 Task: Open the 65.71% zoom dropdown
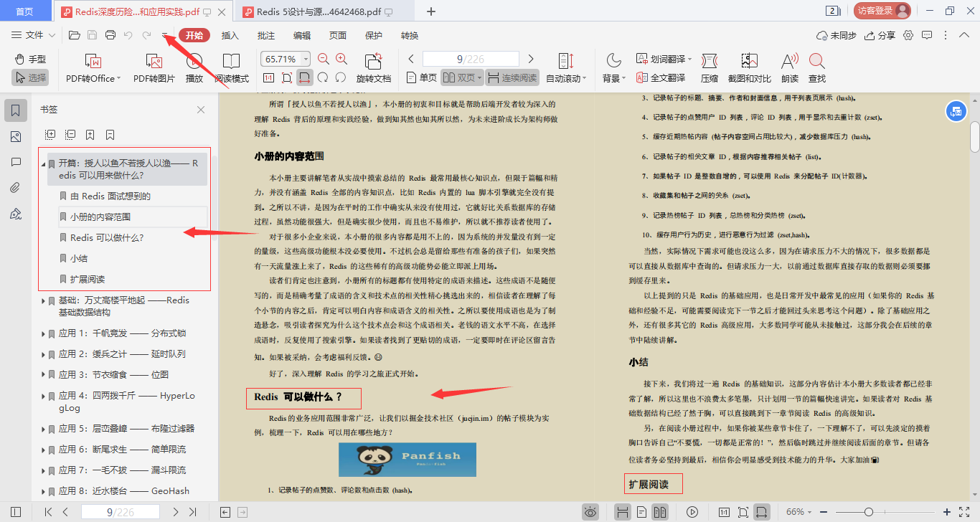click(x=306, y=59)
